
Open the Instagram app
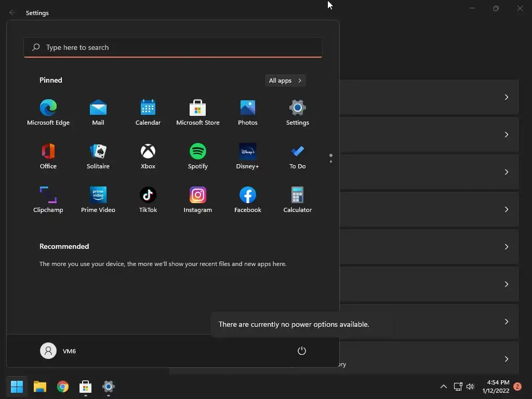[x=198, y=200]
